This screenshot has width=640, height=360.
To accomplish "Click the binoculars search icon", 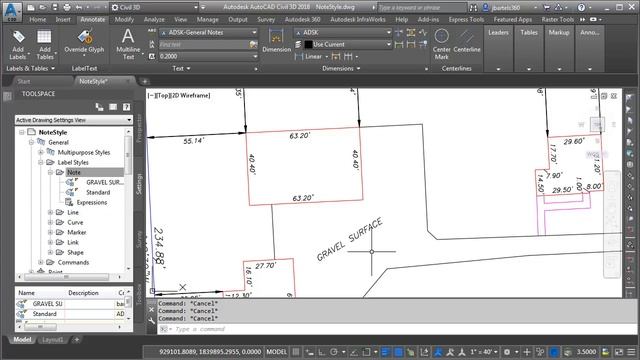I will (473, 7).
